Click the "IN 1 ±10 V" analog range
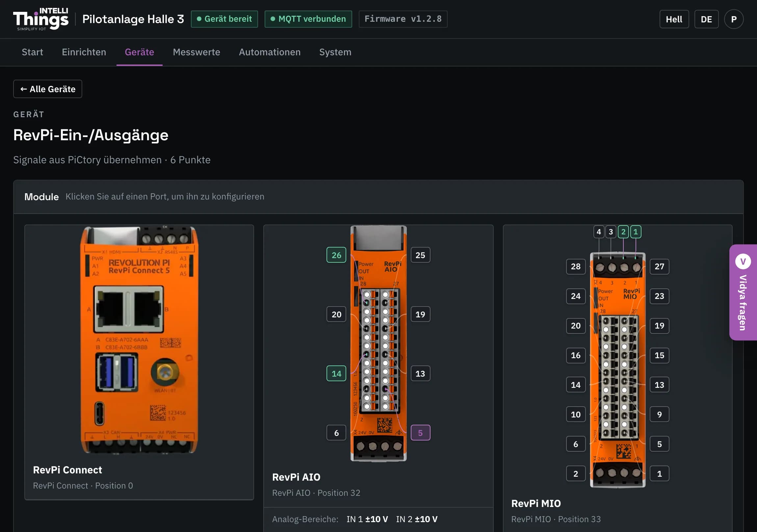 (367, 519)
